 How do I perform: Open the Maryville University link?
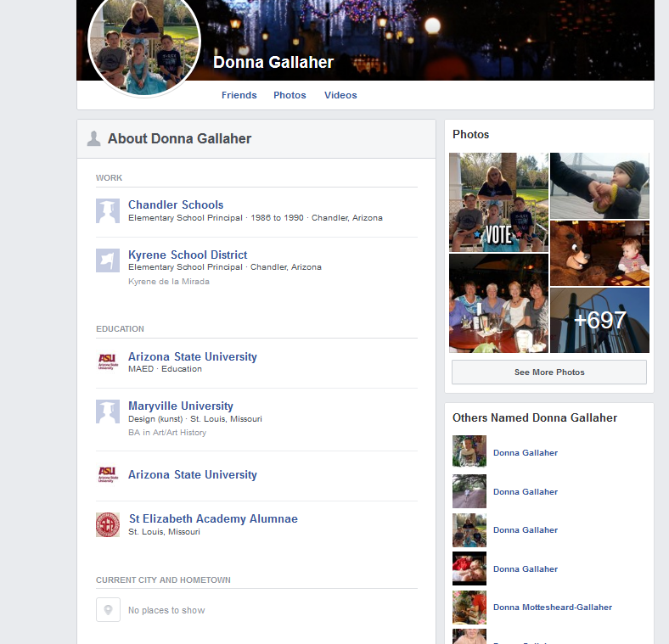coord(181,406)
